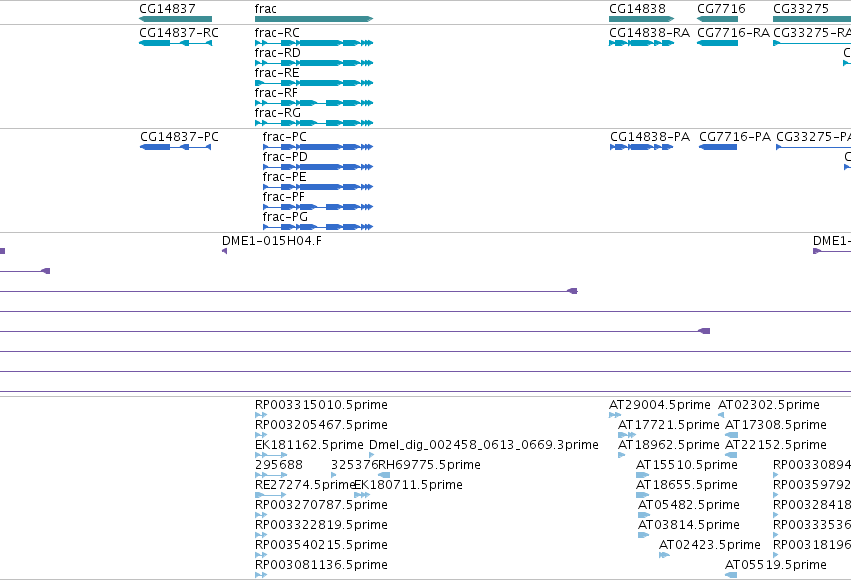This screenshot has height=580, width=851.
Task: Click the AT17721.5prime EST glyph
Action: coord(627,435)
